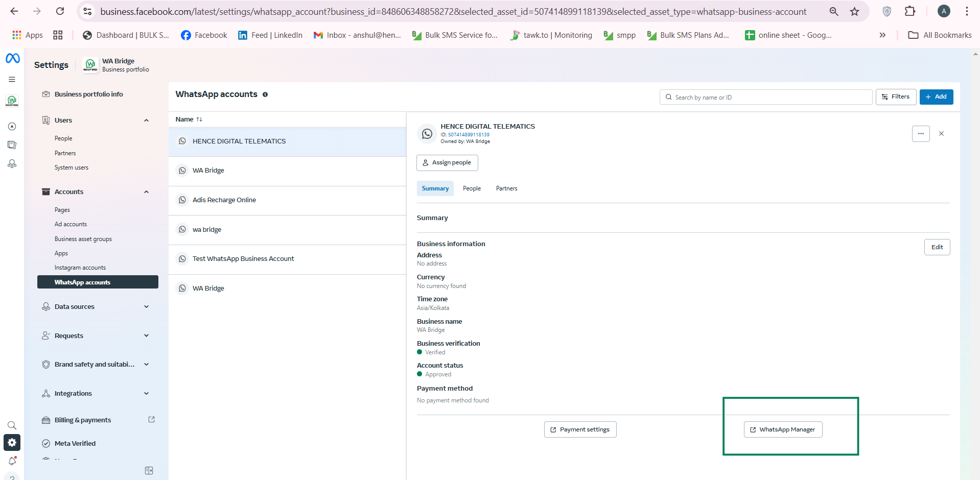Image resolution: width=980 pixels, height=480 pixels.
Task: Click the account ID link 507414899118139
Action: [469, 135]
